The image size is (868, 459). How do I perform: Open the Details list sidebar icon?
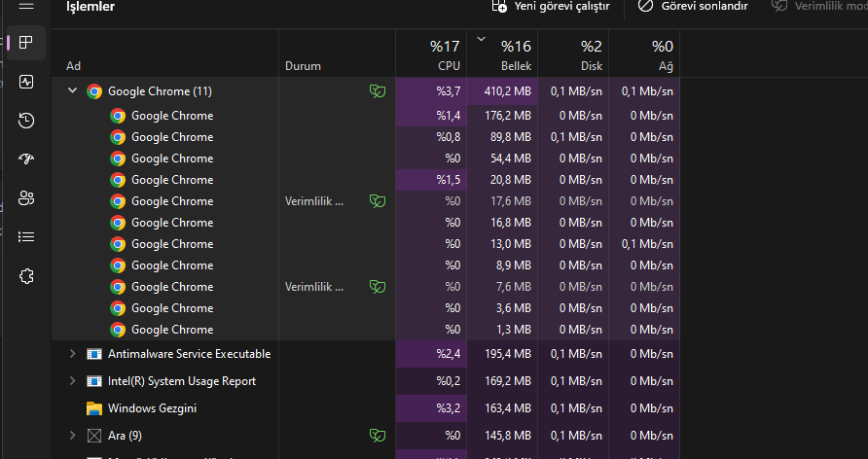[26, 236]
